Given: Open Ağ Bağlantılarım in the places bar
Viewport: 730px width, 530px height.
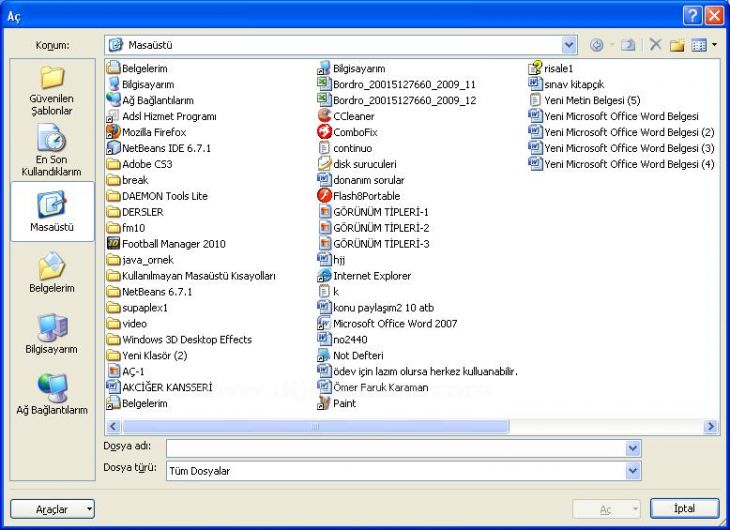Looking at the screenshot, I should pyautogui.click(x=52, y=394).
